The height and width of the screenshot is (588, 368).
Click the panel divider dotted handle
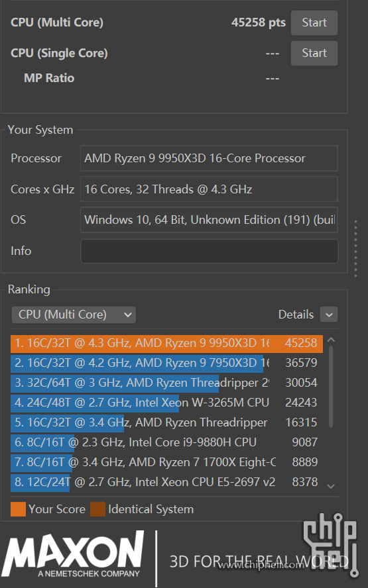(x=355, y=249)
